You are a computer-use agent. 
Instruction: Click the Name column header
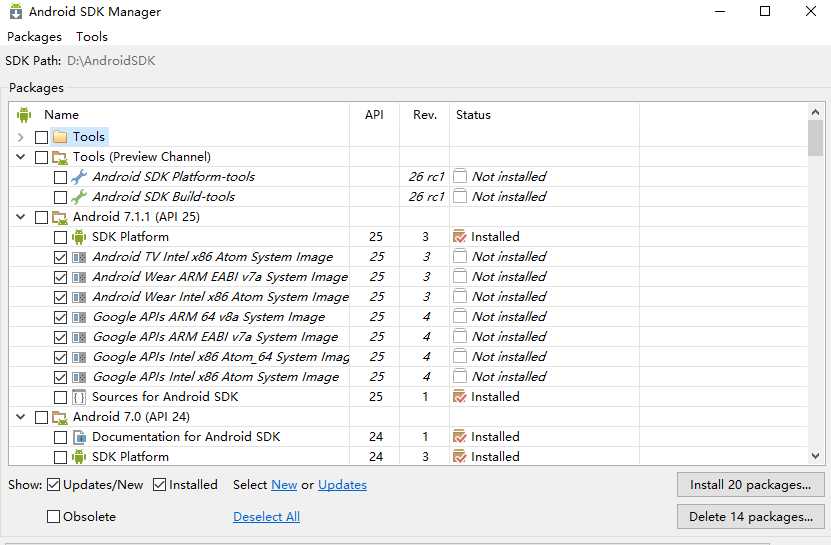(x=61, y=115)
